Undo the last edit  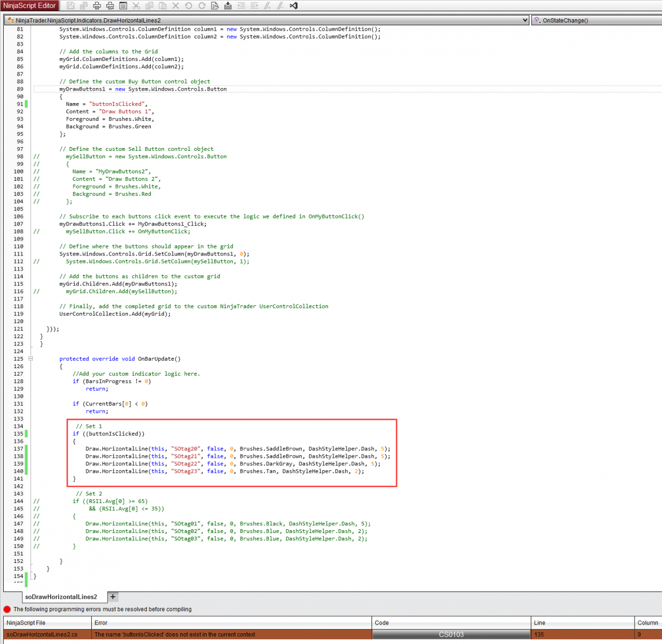click(x=188, y=6)
